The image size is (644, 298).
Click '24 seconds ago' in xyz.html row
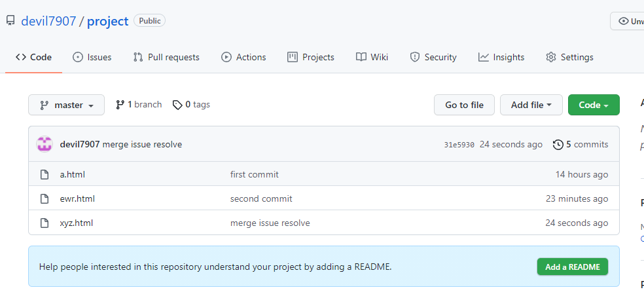[x=577, y=223]
